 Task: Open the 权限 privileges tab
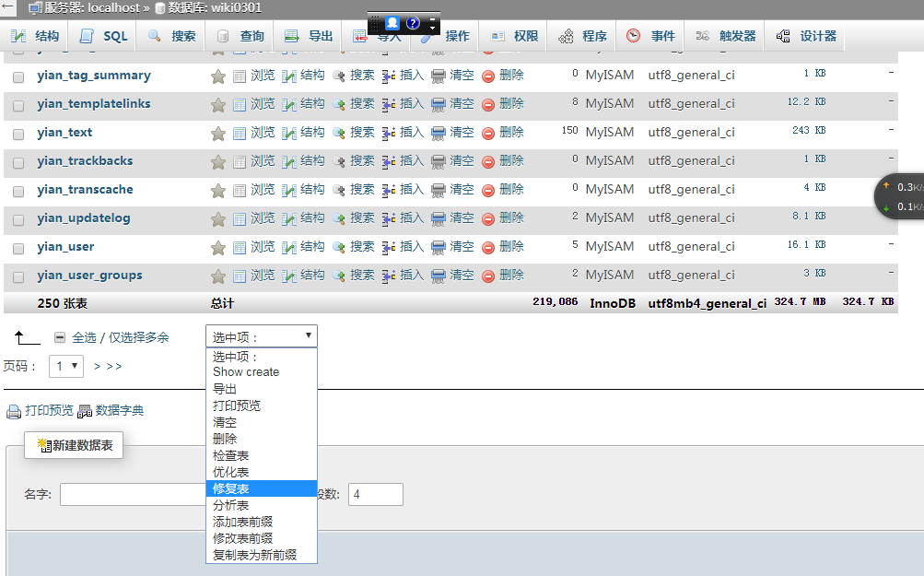pos(514,36)
